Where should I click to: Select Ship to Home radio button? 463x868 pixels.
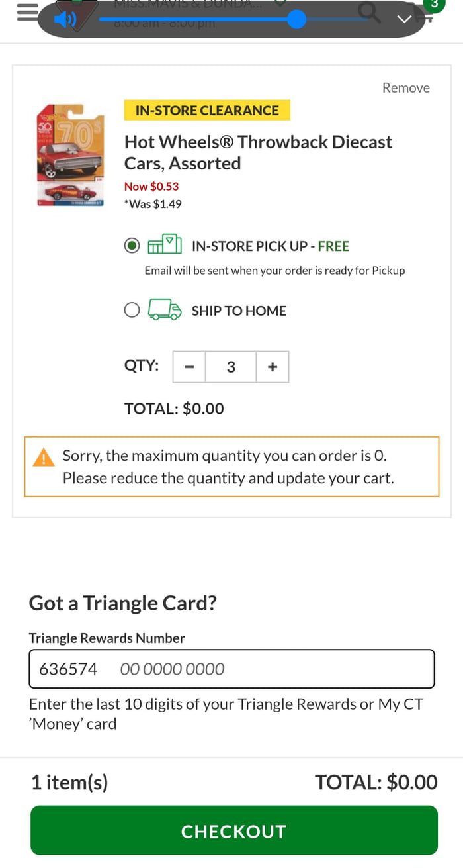[132, 310]
